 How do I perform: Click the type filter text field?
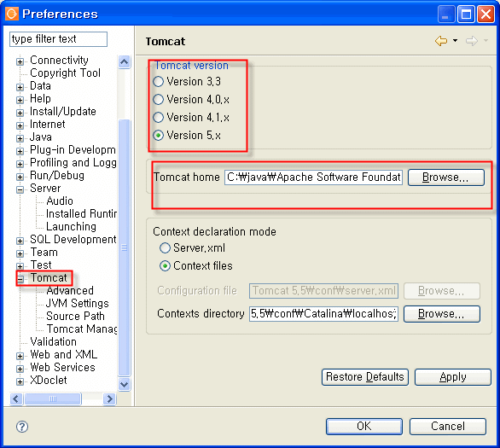[x=58, y=39]
